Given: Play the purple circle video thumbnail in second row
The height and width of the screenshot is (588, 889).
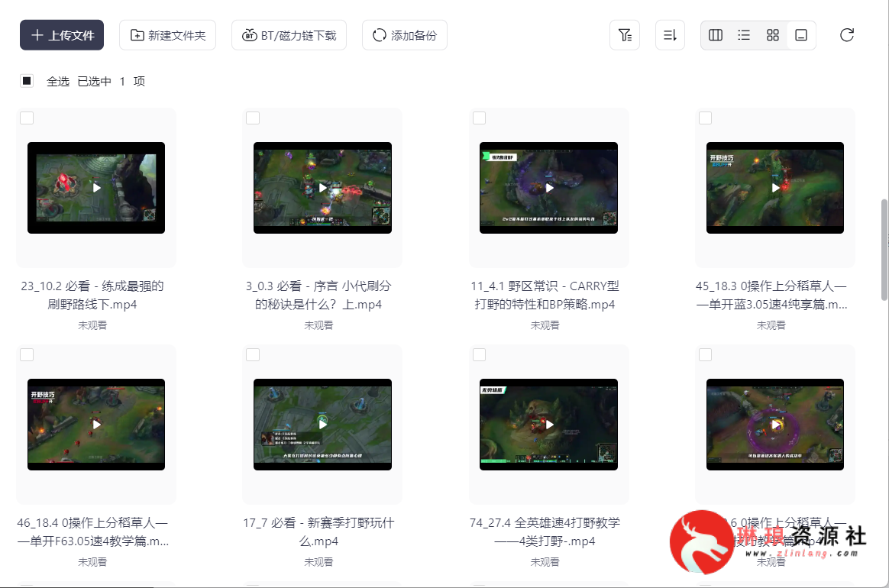Looking at the screenshot, I should (775, 424).
